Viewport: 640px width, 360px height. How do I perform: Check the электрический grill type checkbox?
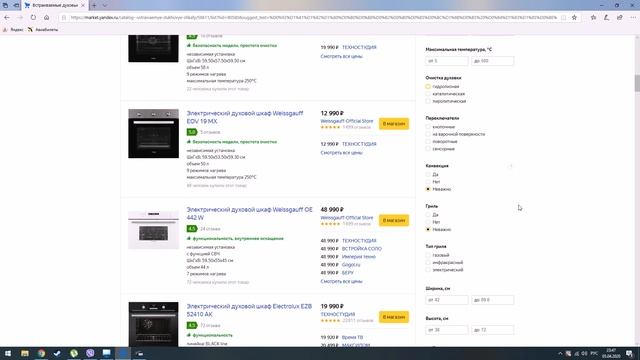428,270
